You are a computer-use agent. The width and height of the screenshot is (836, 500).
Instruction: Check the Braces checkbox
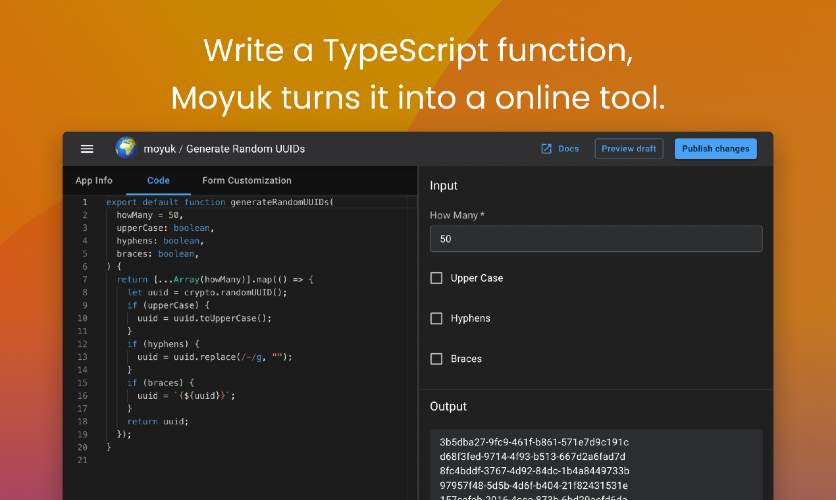point(436,359)
